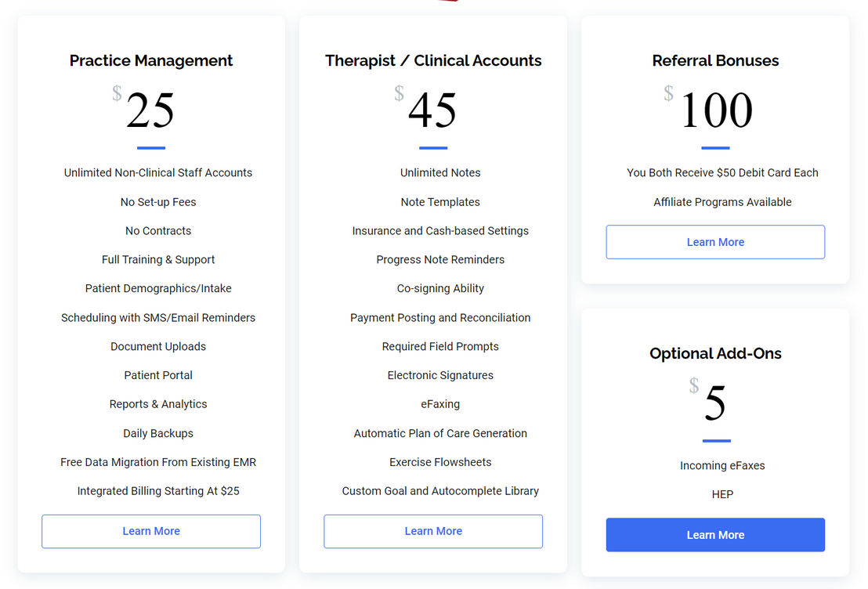This screenshot has width=868, height=589.
Task: Click Learn More under Therapist / Clinical Accounts
Action: click(x=433, y=531)
